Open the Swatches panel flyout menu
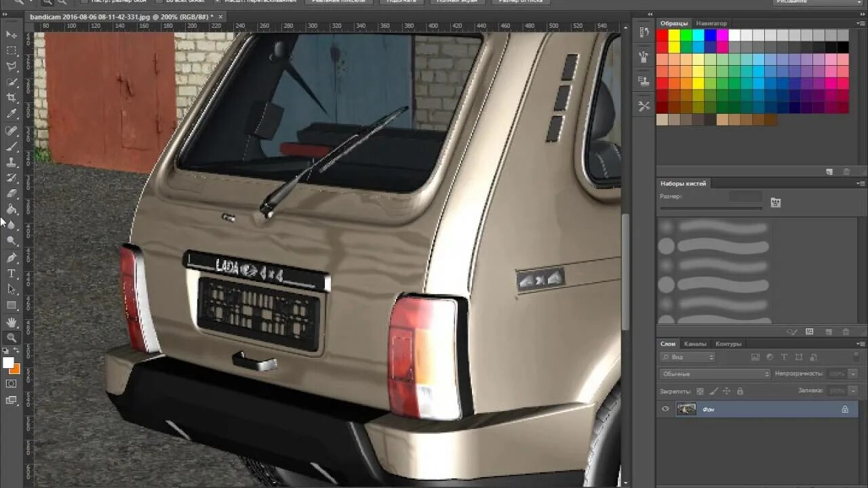The height and width of the screenshot is (488, 868). (861, 23)
